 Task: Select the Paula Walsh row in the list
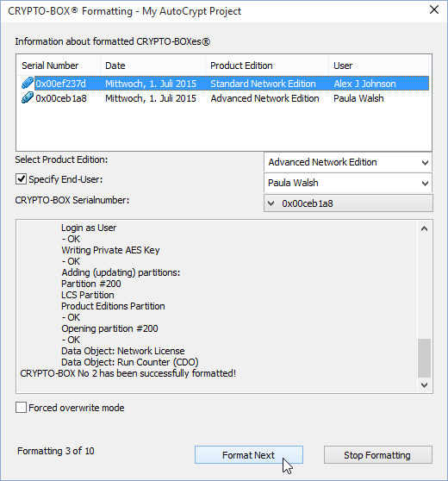(x=223, y=98)
